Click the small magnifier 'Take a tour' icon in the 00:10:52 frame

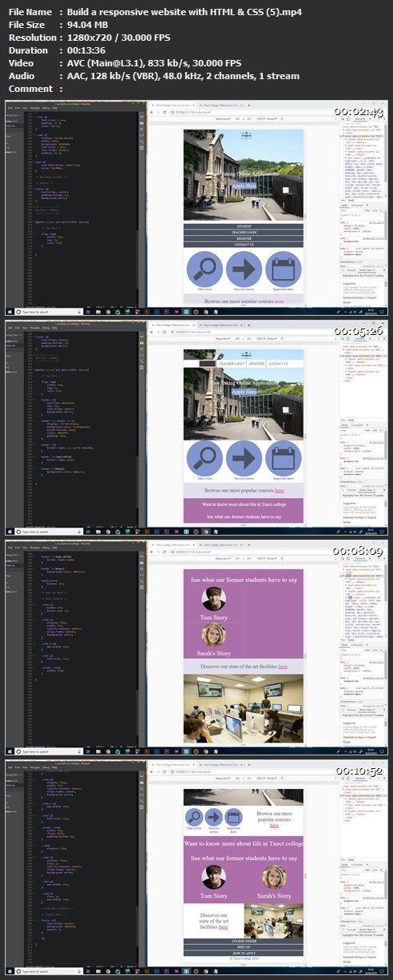tap(194, 817)
